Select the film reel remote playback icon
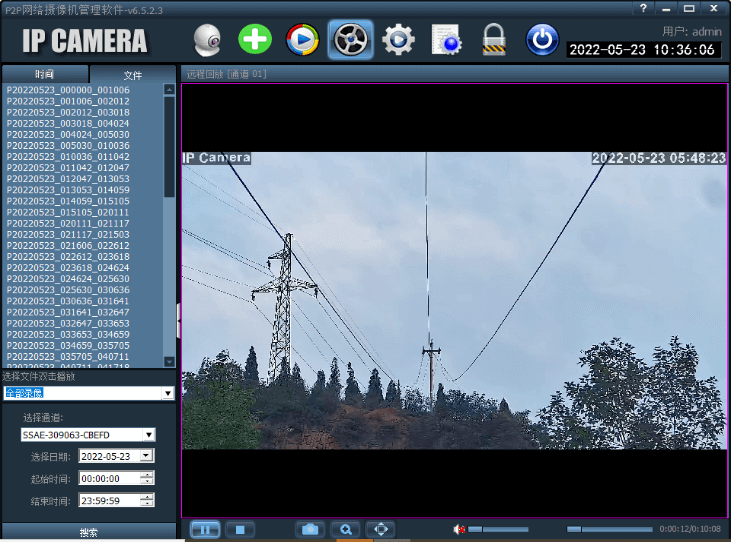This screenshot has width=731, height=542. coord(350,40)
